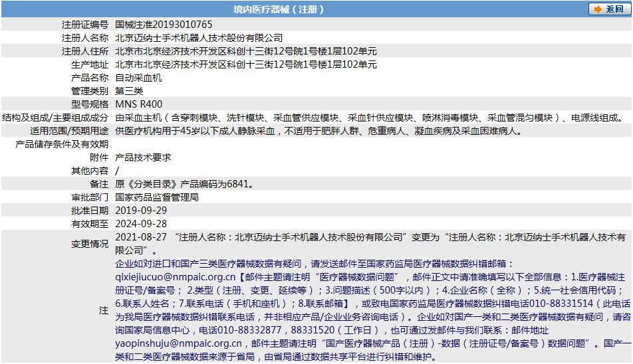633x364 pixels.
Task: Click the 结构及组成/主要组成成分 label
Action: (x=55, y=118)
